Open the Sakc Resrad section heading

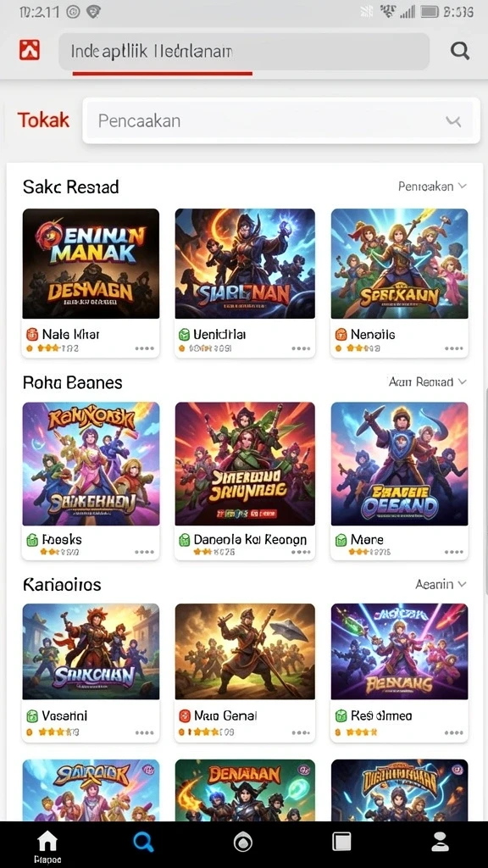[x=71, y=187]
